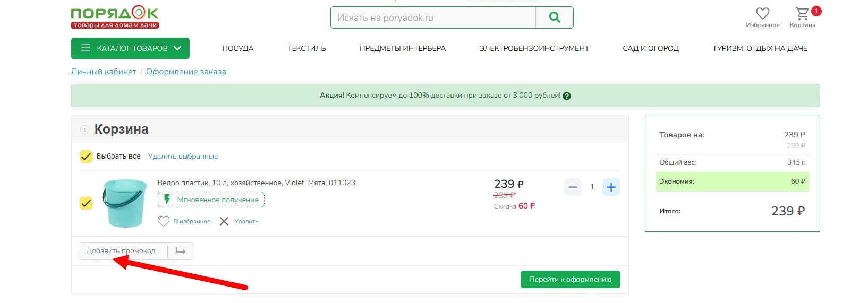The height and width of the screenshot is (303, 868).
Task: Click the Добавить промокод input field
Action: [x=123, y=251]
